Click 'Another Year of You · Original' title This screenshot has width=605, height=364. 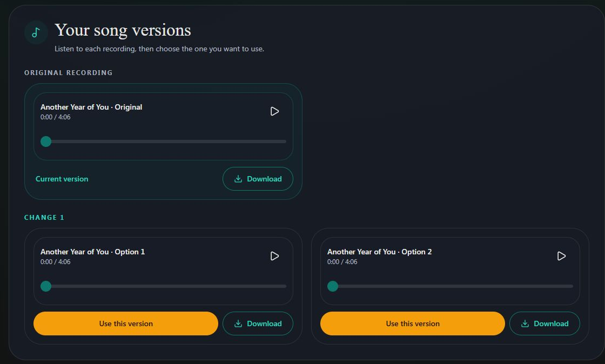pos(91,107)
